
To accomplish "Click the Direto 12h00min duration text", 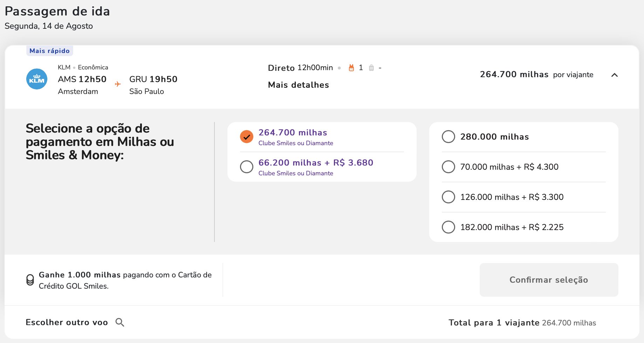I will click(x=300, y=68).
